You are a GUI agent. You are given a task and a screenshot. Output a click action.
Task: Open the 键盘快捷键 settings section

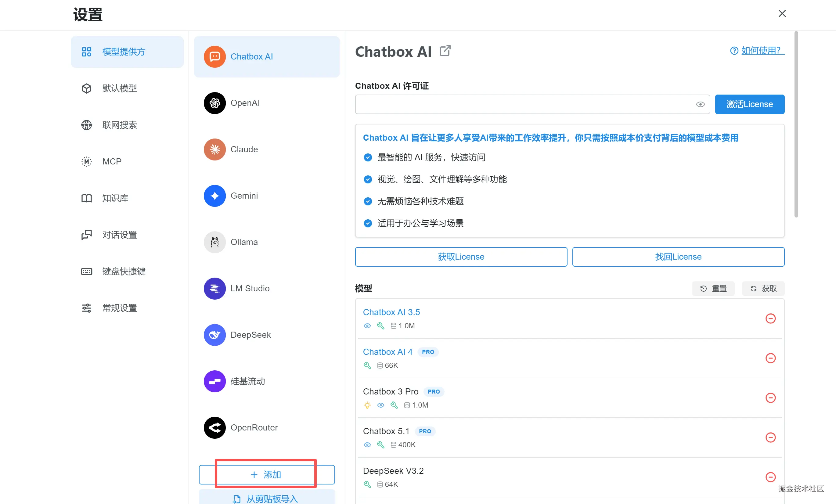coord(127,272)
